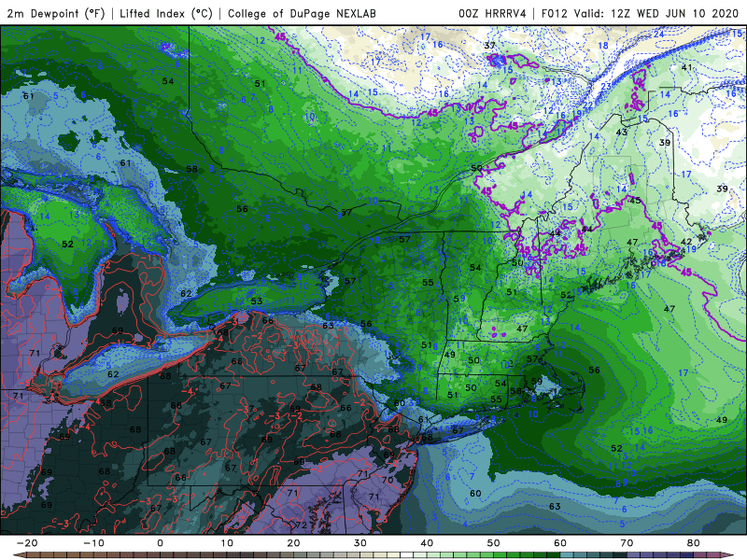
Task: Click the "80" label on the color scale
Action: pos(694,543)
